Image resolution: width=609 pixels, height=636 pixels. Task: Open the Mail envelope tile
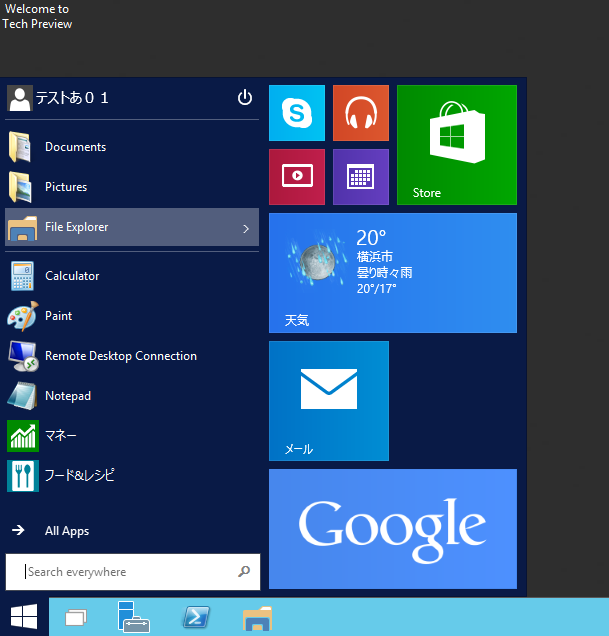(x=329, y=401)
